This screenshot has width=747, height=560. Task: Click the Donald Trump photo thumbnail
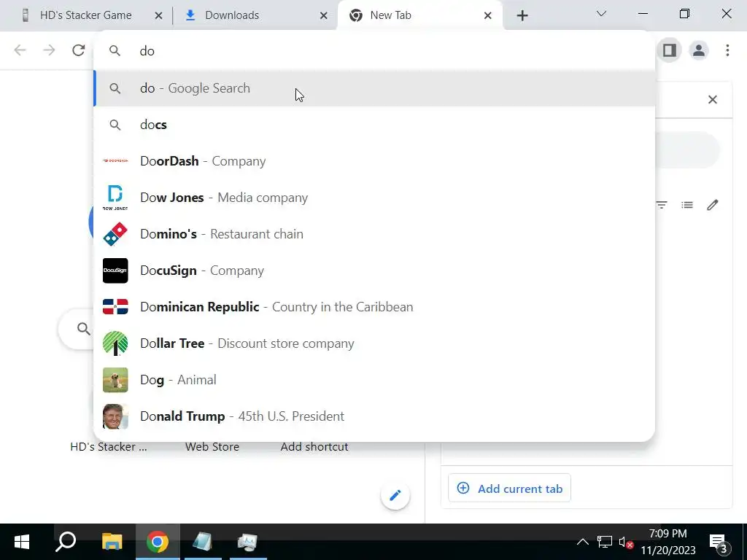tap(115, 416)
